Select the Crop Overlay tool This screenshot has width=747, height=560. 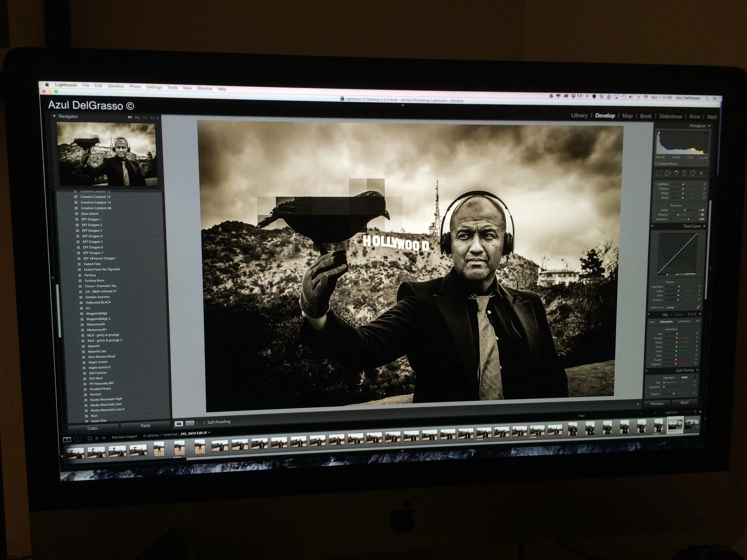[659, 173]
